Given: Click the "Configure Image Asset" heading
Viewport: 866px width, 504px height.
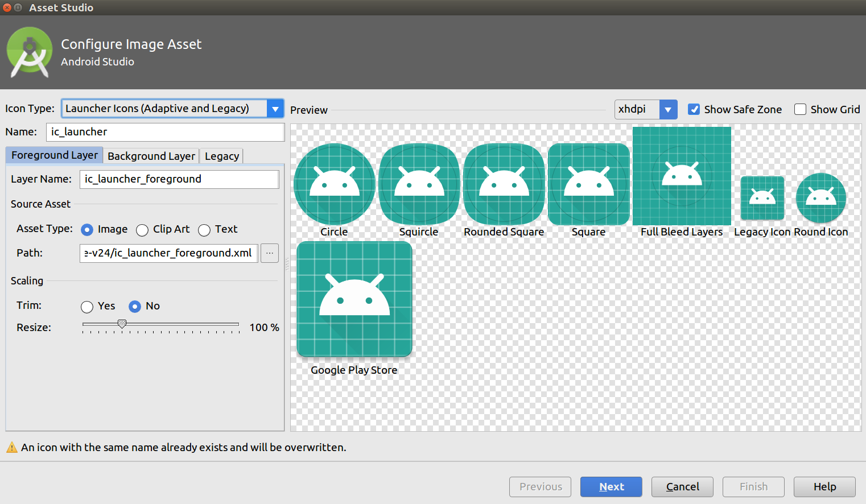Looking at the screenshot, I should click(x=131, y=44).
